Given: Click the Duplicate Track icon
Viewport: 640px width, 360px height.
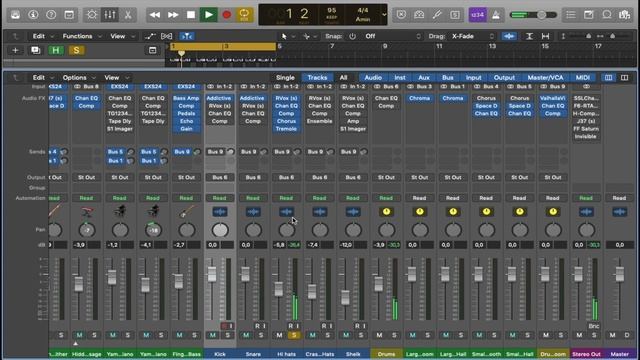Looking at the screenshot, I should click(36, 50).
